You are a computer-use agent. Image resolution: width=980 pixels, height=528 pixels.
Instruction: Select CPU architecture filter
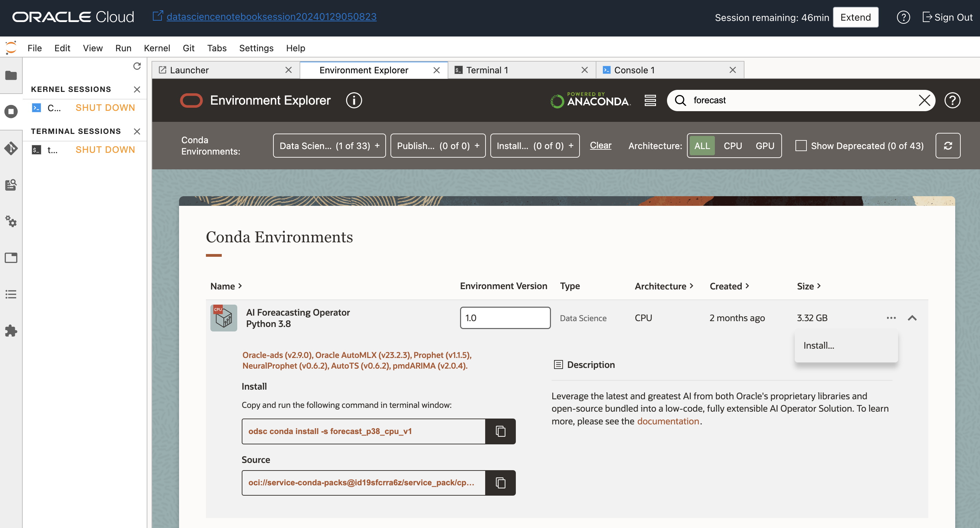732,146
